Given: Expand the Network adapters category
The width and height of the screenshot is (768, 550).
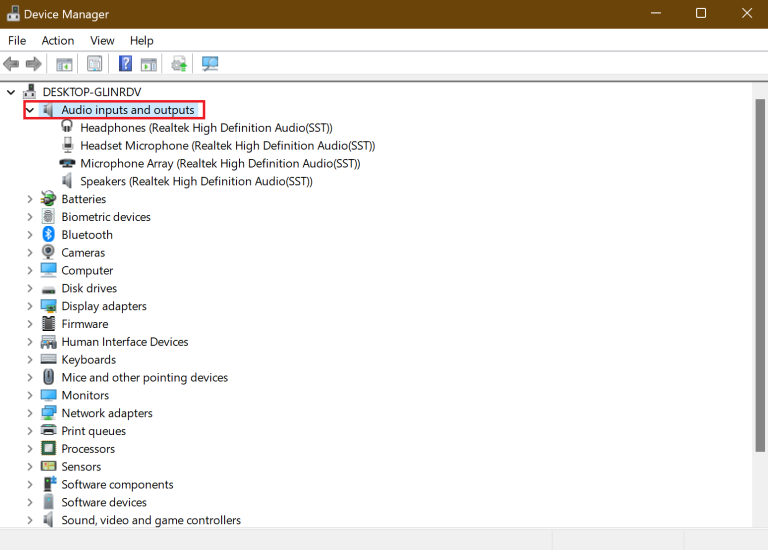Looking at the screenshot, I should point(29,413).
